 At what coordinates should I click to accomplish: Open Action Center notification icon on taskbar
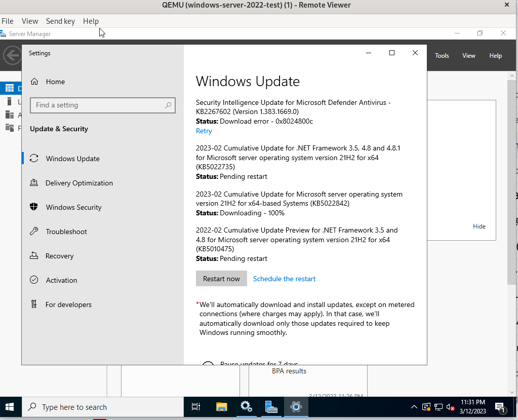[501, 407]
